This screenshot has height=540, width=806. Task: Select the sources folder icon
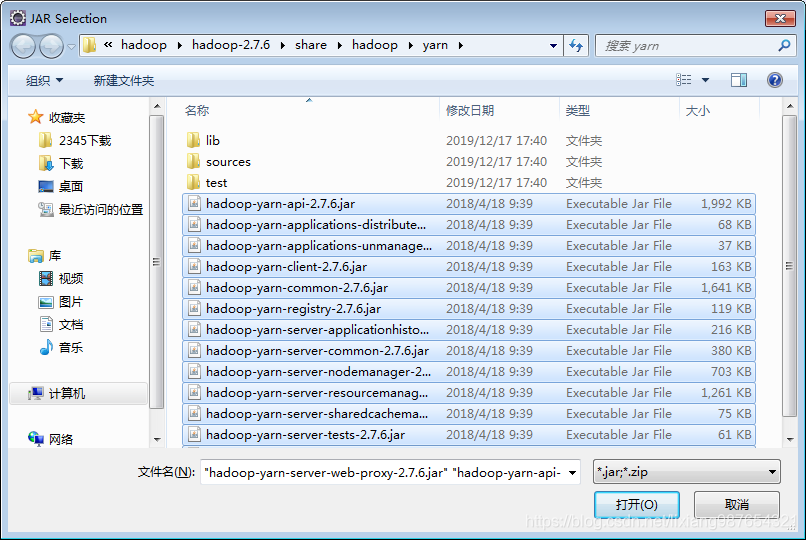pos(194,161)
